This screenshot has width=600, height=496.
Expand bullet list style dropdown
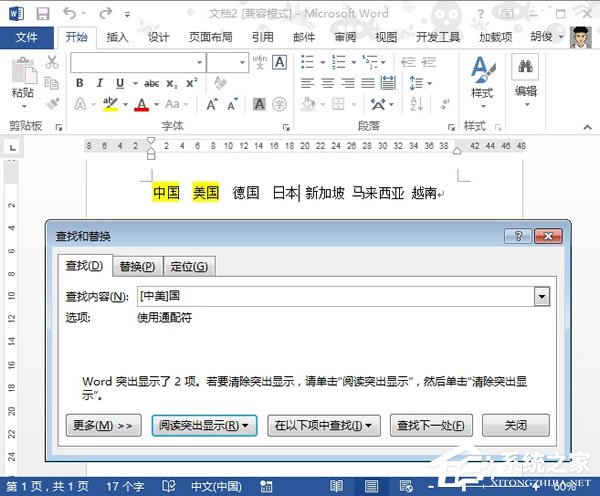323,62
